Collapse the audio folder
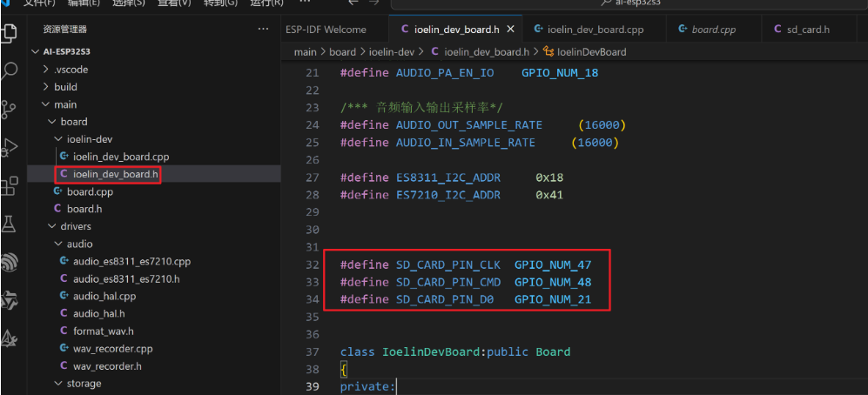The image size is (868, 395). coord(58,244)
